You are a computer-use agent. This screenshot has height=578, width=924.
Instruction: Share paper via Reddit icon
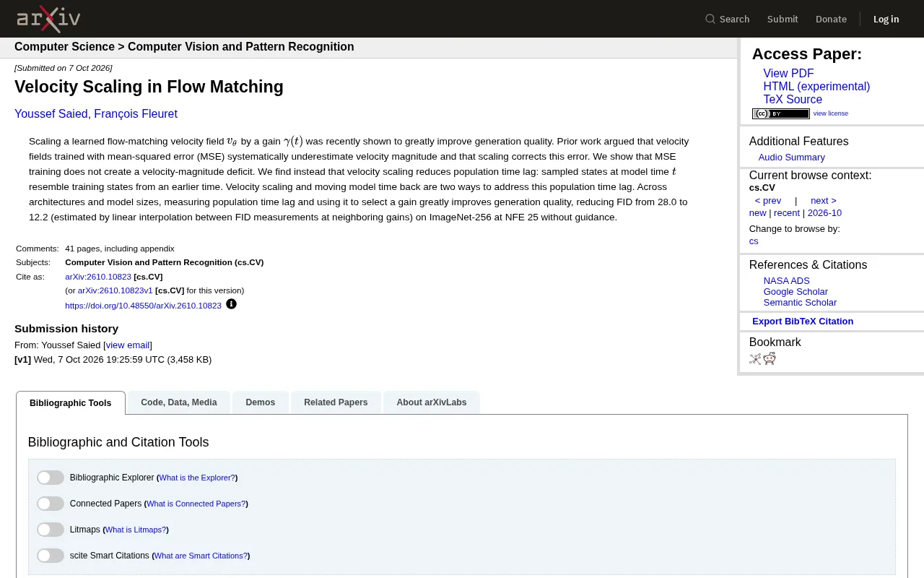pyautogui.click(x=770, y=358)
